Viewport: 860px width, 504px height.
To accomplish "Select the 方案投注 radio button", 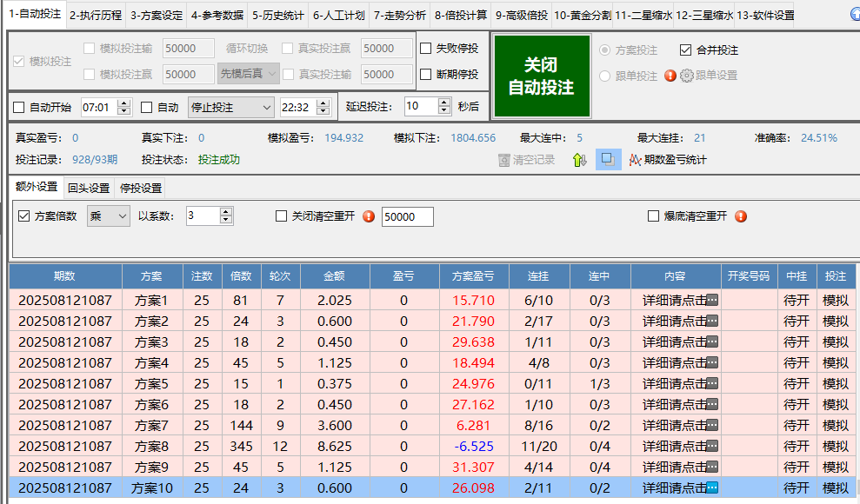I will pyautogui.click(x=605, y=50).
